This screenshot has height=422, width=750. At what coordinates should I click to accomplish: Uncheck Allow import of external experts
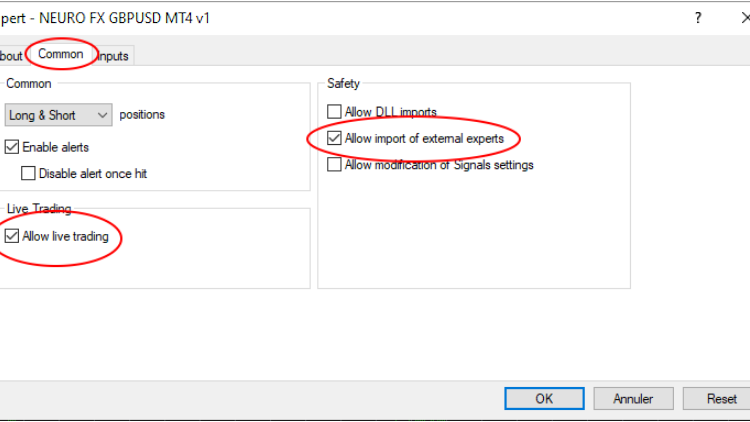click(335, 138)
